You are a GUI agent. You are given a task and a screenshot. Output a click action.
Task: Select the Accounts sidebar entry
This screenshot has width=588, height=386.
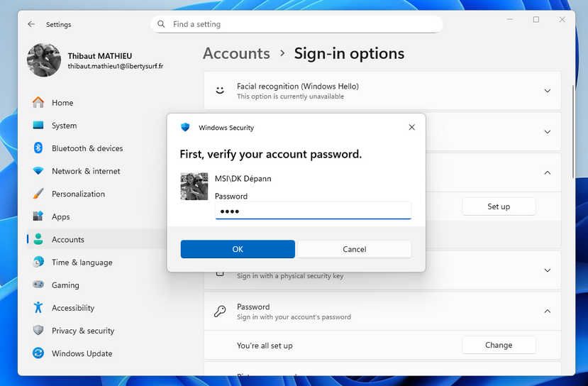96,239
